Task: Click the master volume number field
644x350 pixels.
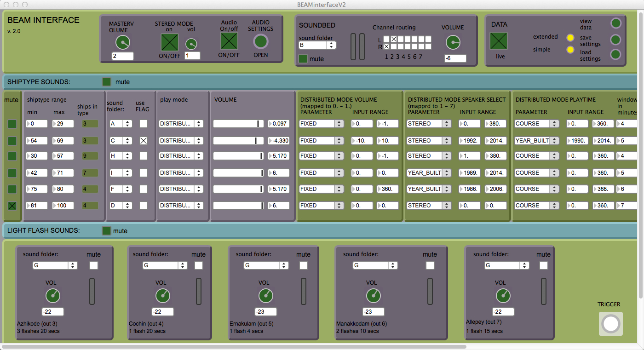Action: 123,56
